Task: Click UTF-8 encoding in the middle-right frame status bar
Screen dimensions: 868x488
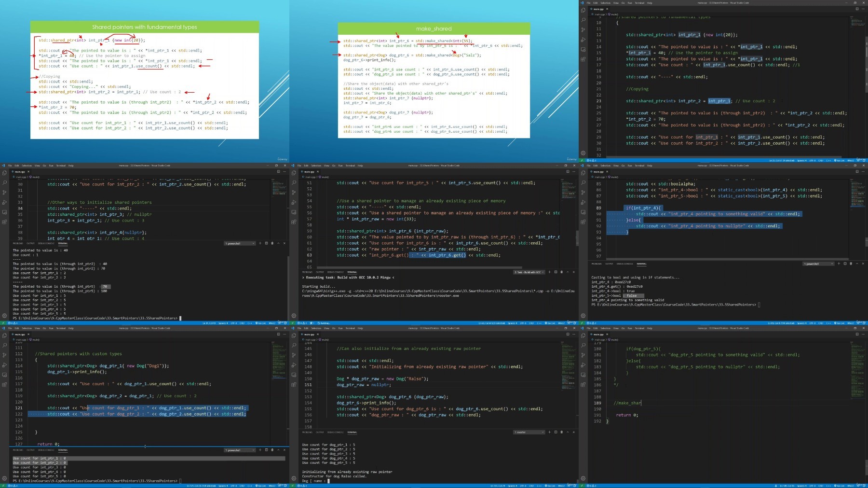Action: (x=813, y=323)
